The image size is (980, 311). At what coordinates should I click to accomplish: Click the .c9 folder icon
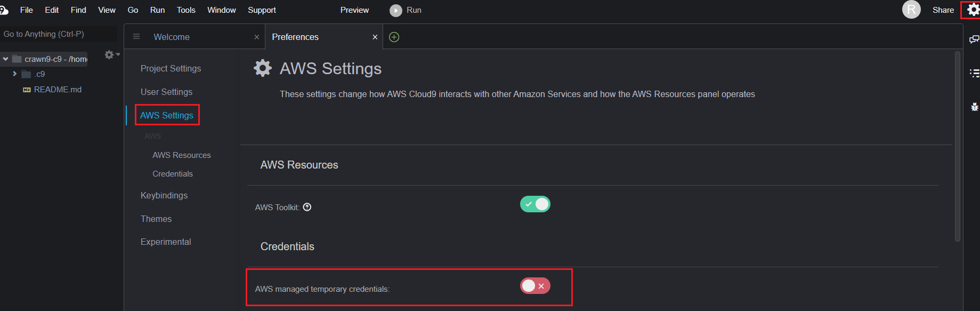tap(26, 74)
